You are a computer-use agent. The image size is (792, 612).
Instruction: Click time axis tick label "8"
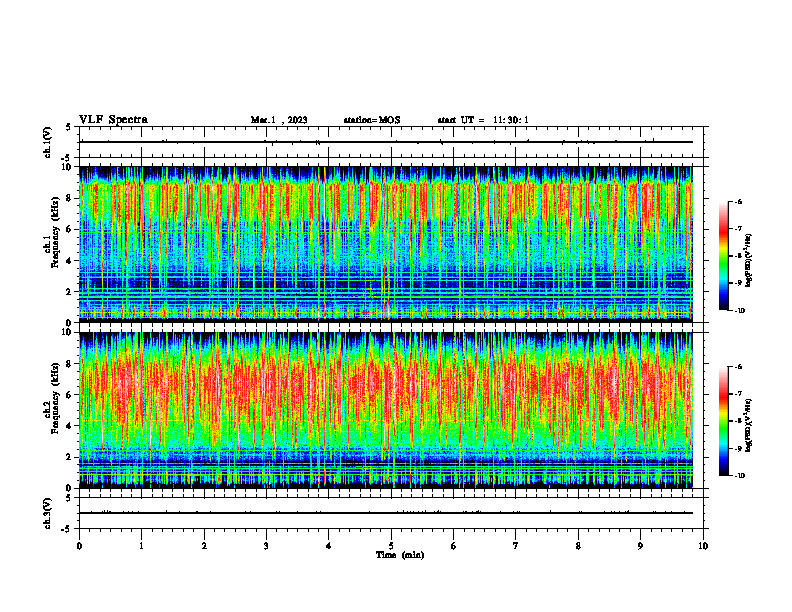(578, 546)
